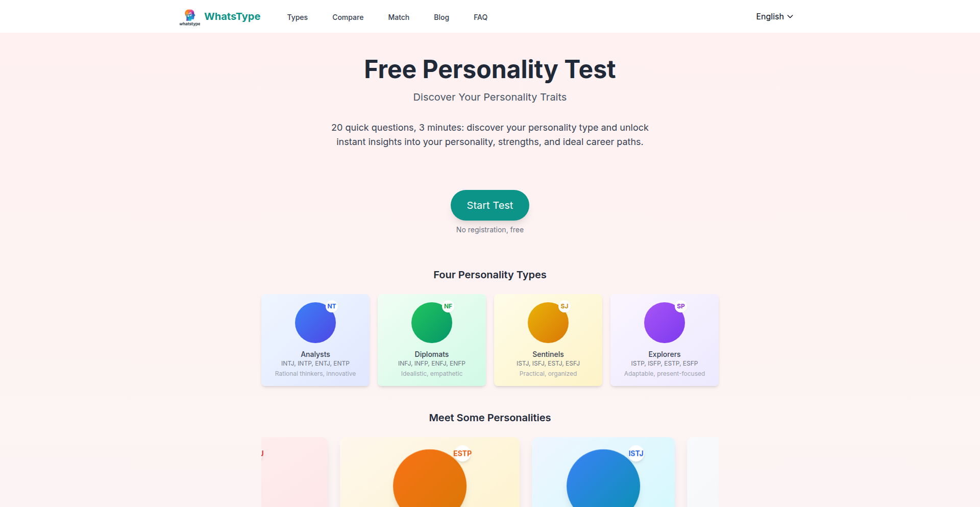Open the Blog section
Viewport: 980px width, 507px height.
click(x=441, y=17)
